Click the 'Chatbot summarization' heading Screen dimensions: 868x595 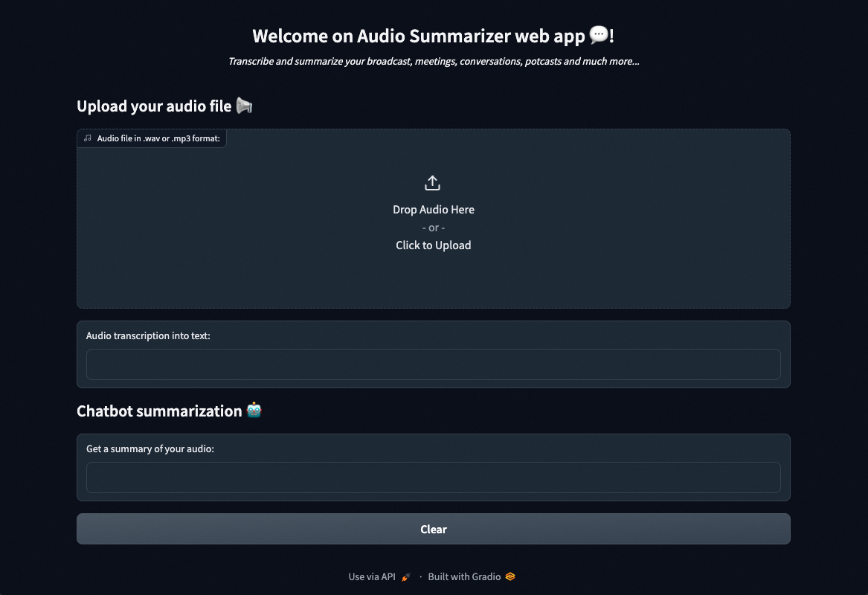[x=160, y=410]
